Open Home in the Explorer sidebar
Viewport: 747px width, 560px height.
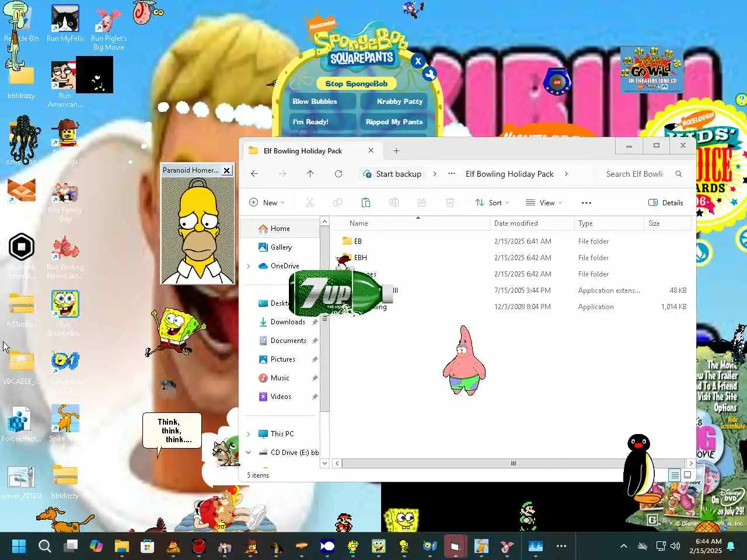pyautogui.click(x=280, y=229)
